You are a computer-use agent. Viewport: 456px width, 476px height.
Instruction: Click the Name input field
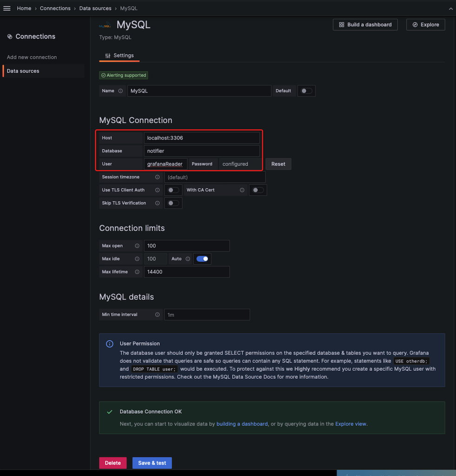click(199, 91)
